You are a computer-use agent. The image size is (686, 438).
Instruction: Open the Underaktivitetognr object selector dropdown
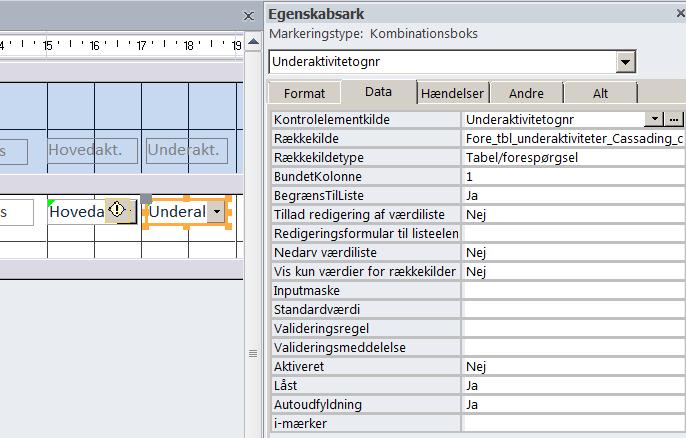pos(626,62)
